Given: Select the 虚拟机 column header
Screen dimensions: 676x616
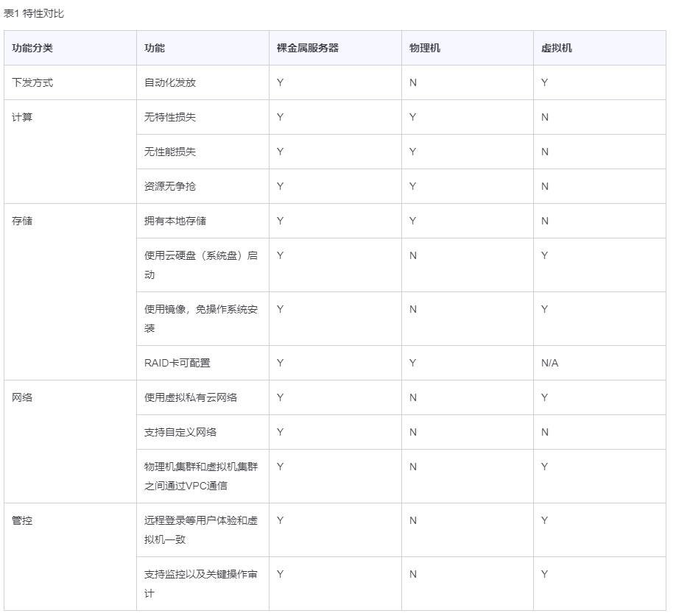Looking at the screenshot, I should pos(557,48).
